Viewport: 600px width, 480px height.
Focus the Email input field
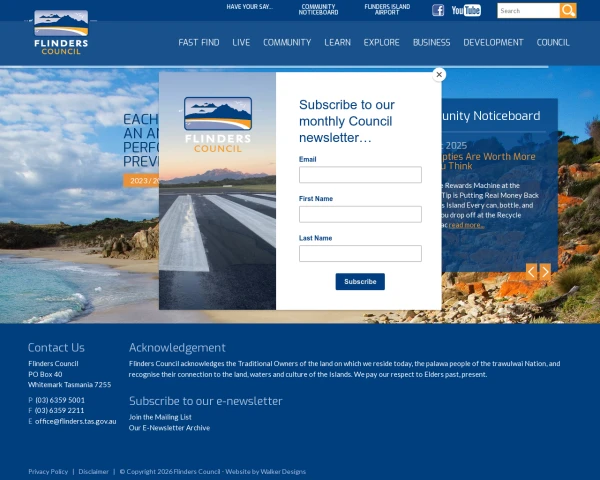(360, 175)
